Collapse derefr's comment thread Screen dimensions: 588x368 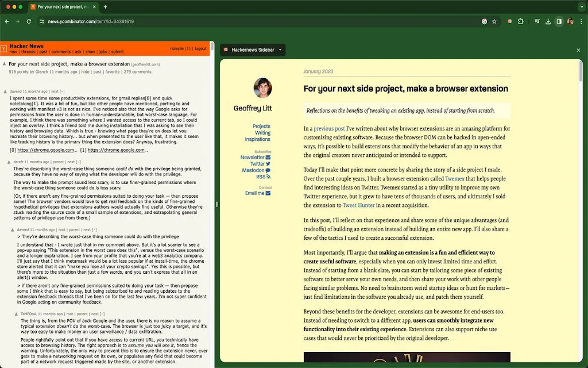(x=78, y=162)
